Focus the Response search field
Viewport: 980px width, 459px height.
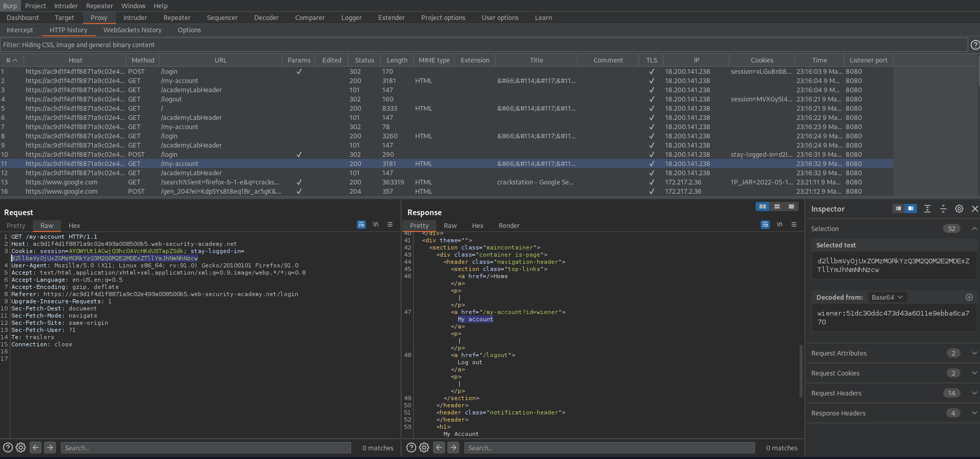point(609,448)
